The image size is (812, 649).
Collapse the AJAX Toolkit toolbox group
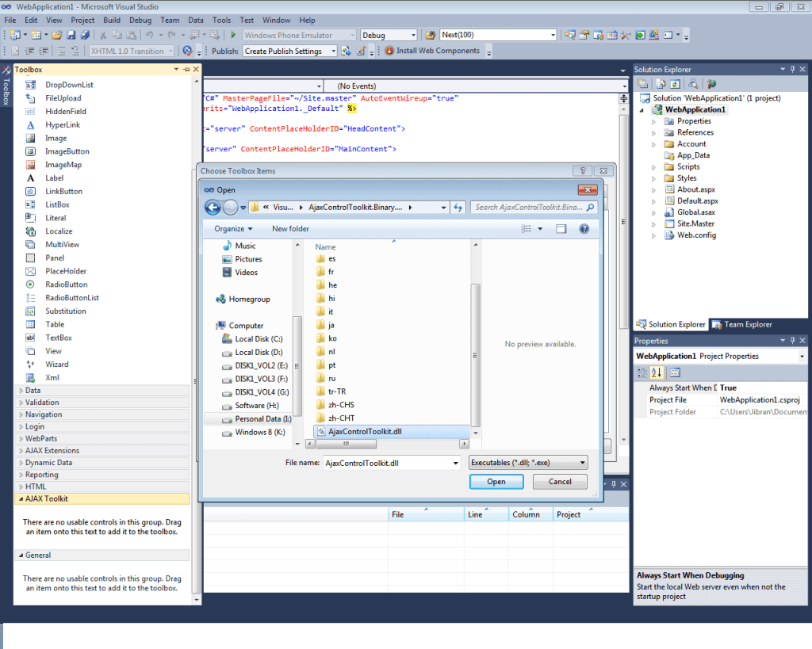[x=21, y=498]
